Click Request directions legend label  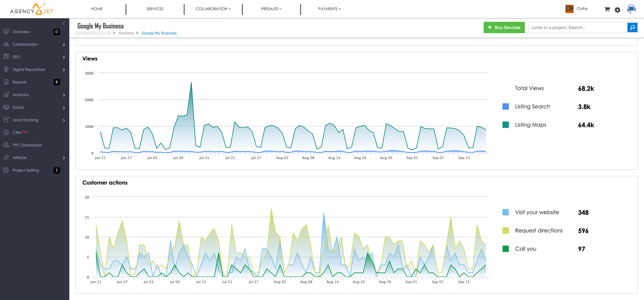[x=539, y=230]
